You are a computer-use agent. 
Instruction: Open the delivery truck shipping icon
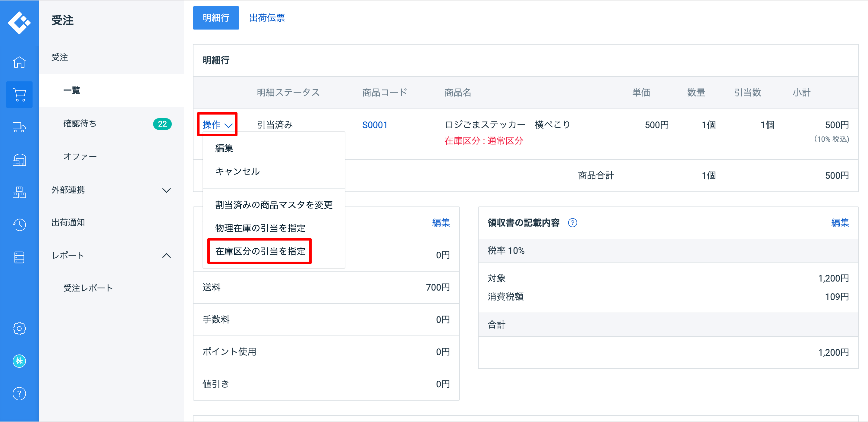click(x=19, y=127)
